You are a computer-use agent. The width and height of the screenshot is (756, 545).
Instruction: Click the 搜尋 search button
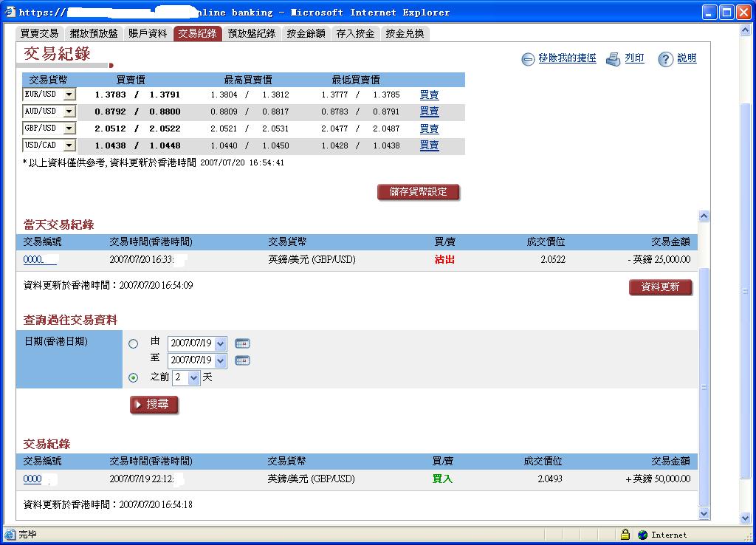[154, 404]
